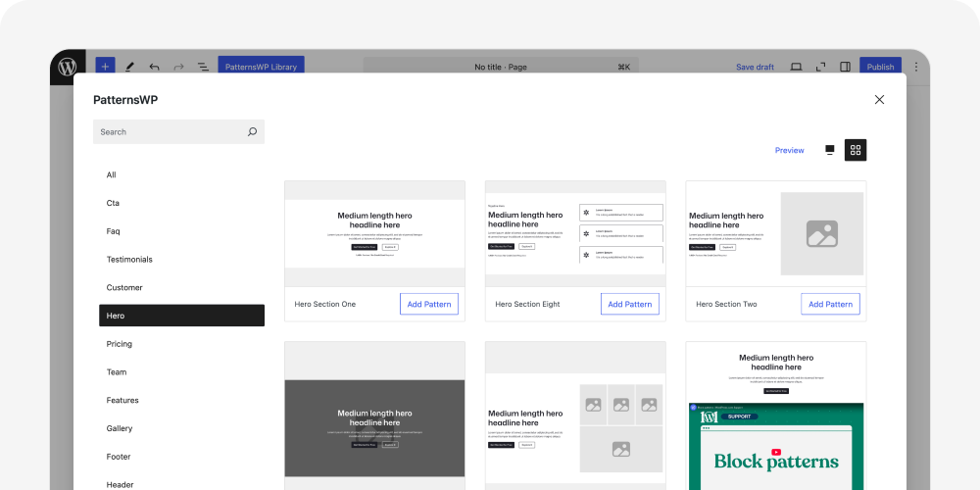Open the image grid hero pattern thumbnail
Image resolution: width=980 pixels, height=490 pixels.
(575, 416)
